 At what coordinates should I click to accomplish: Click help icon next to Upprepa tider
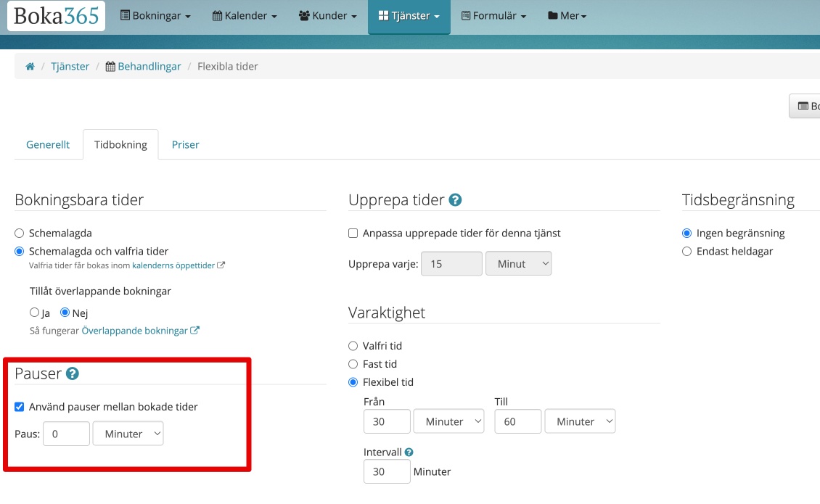[x=455, y=200]
